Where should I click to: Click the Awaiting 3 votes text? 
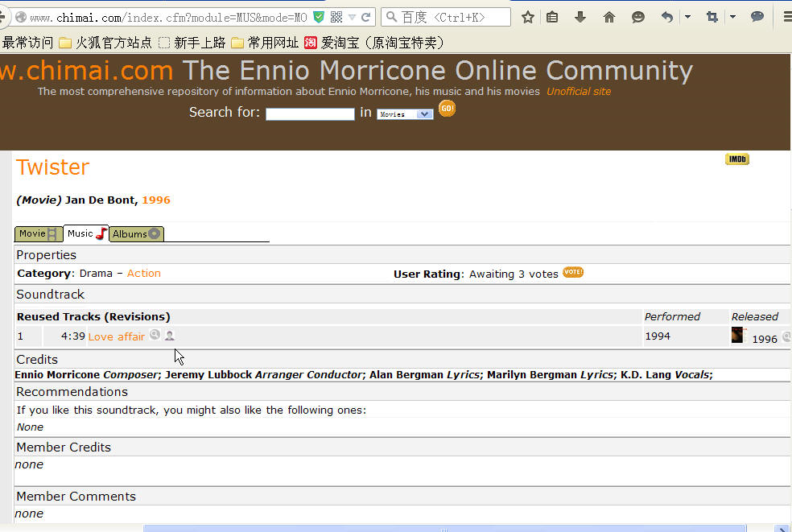point(514,274)
